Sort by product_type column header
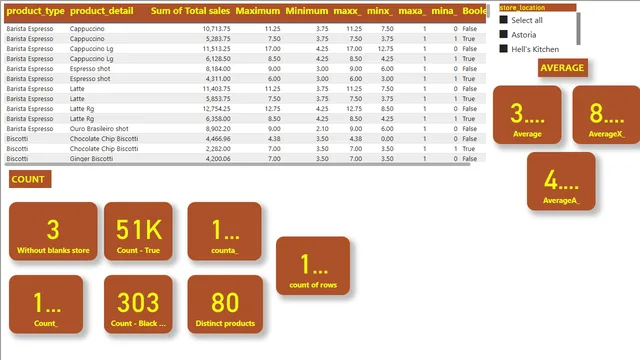The height and width of the screenshot is (360, 640). [36, 11]
